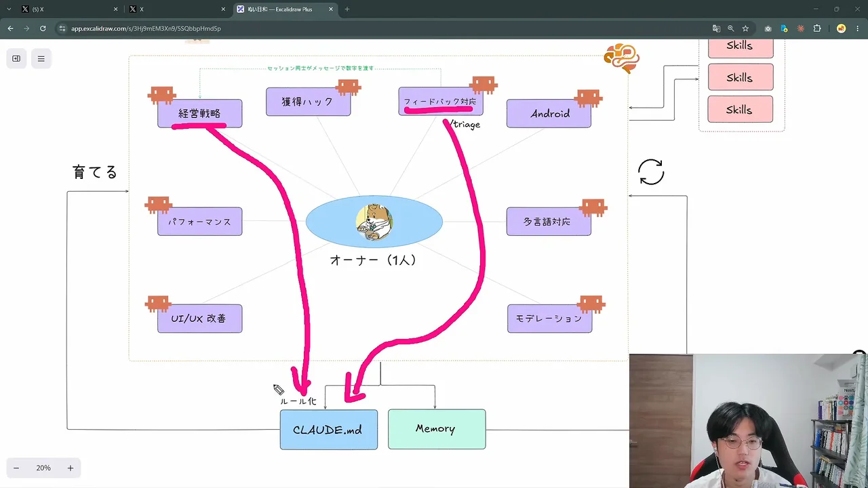The image size is (868, 488).
Task: Click the dog avatar in the blue ellipse
Action: pos(374,222)
